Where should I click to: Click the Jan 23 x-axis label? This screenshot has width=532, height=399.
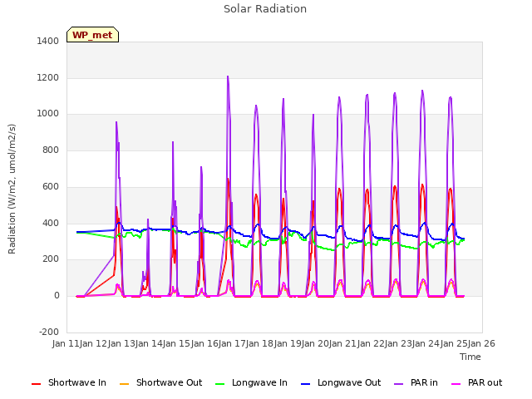point(398,343)
